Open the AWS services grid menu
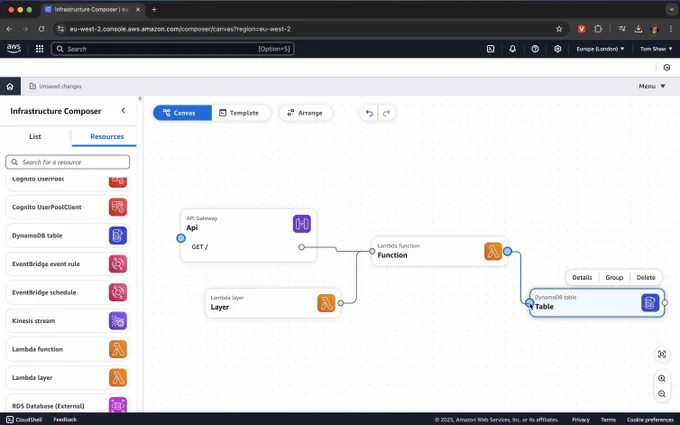 [39, 49]
